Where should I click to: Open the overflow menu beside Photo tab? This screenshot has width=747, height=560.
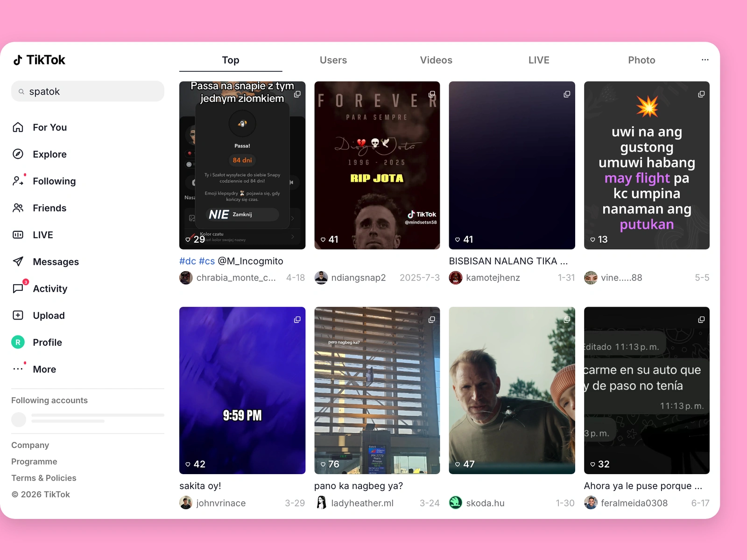705,60
